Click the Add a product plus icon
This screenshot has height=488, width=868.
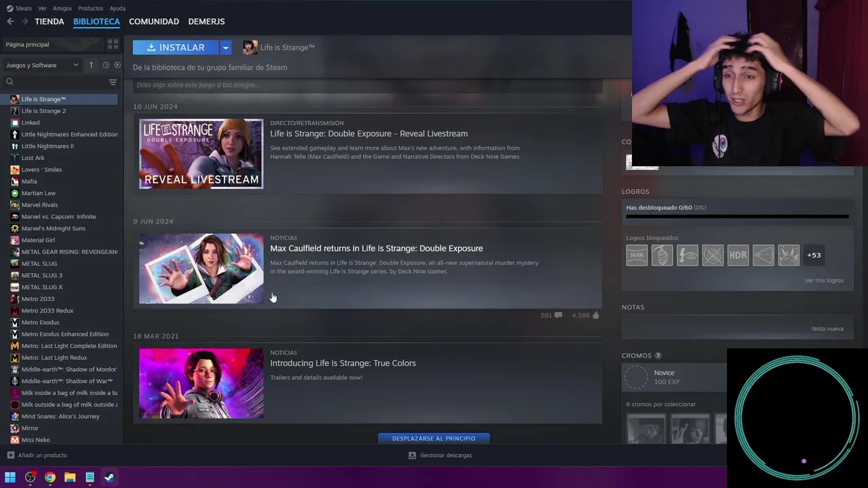(10, 455)
